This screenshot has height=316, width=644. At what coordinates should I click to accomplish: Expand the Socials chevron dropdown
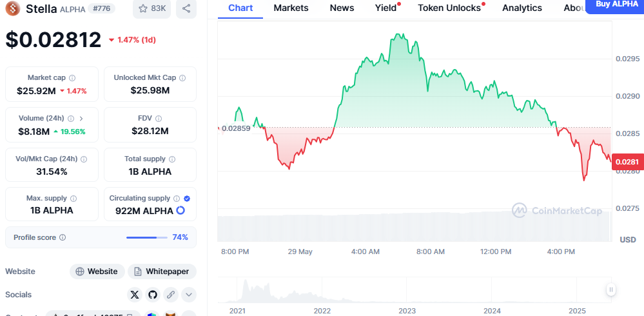[x=189, y=295]
